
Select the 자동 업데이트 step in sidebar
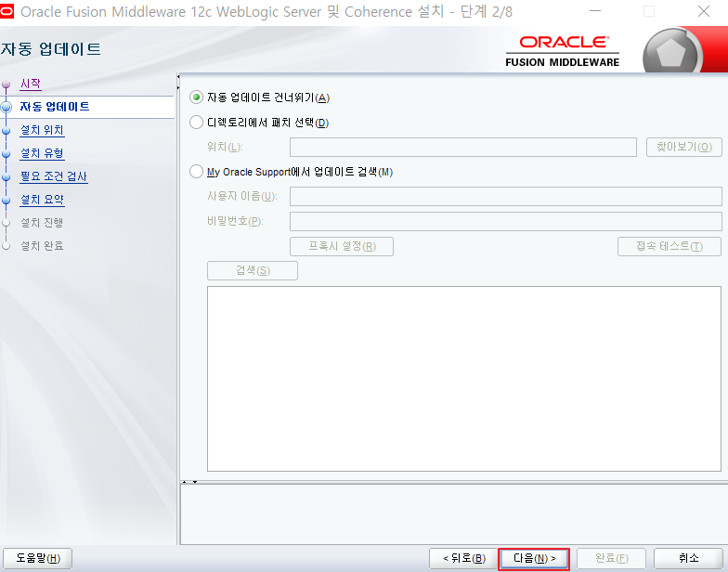point(54,107)
